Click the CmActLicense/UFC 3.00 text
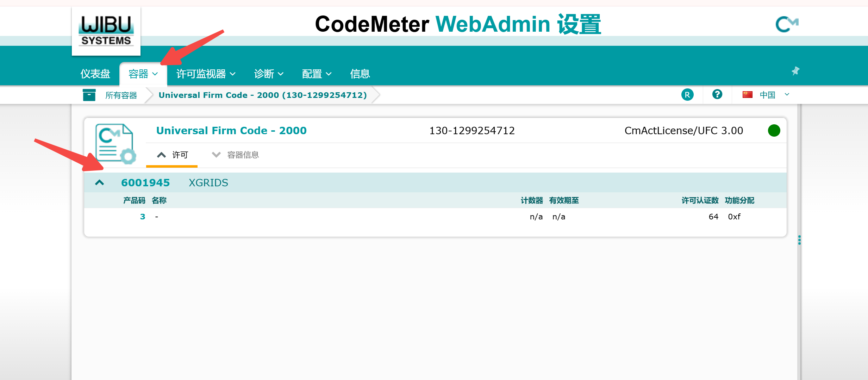 coord(683,131)
